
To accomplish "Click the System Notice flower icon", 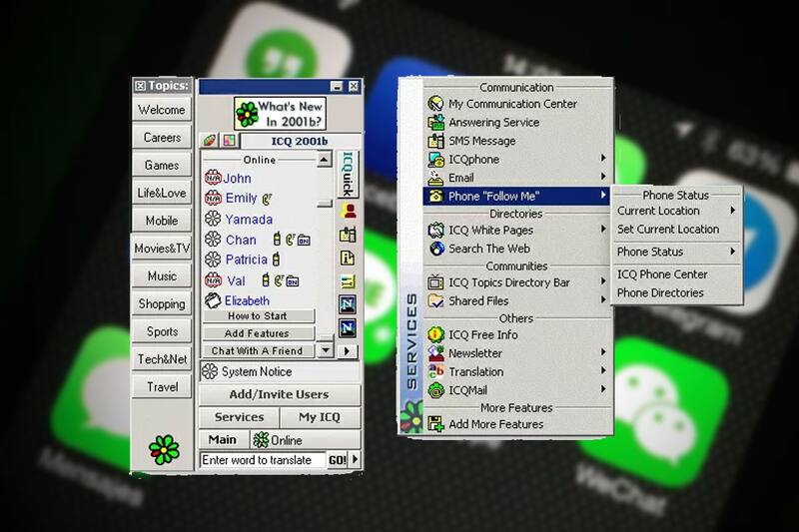I will [210, 371].
